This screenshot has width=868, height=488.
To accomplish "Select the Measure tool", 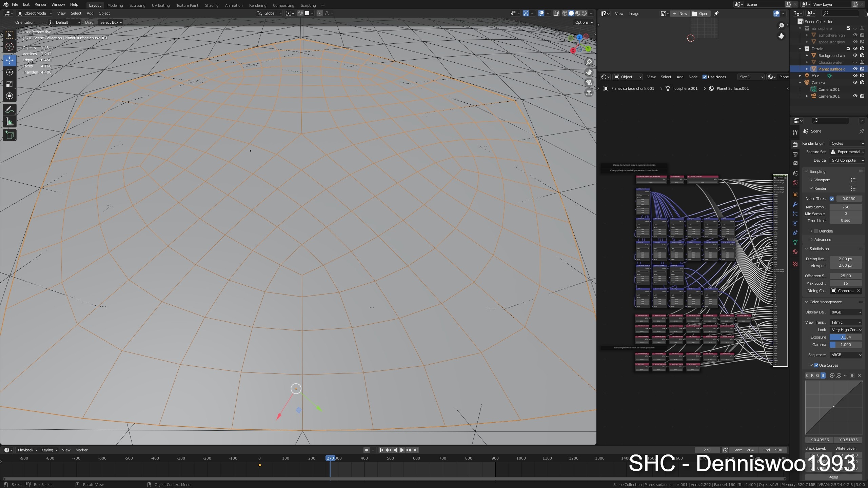I will click(9, 121).
